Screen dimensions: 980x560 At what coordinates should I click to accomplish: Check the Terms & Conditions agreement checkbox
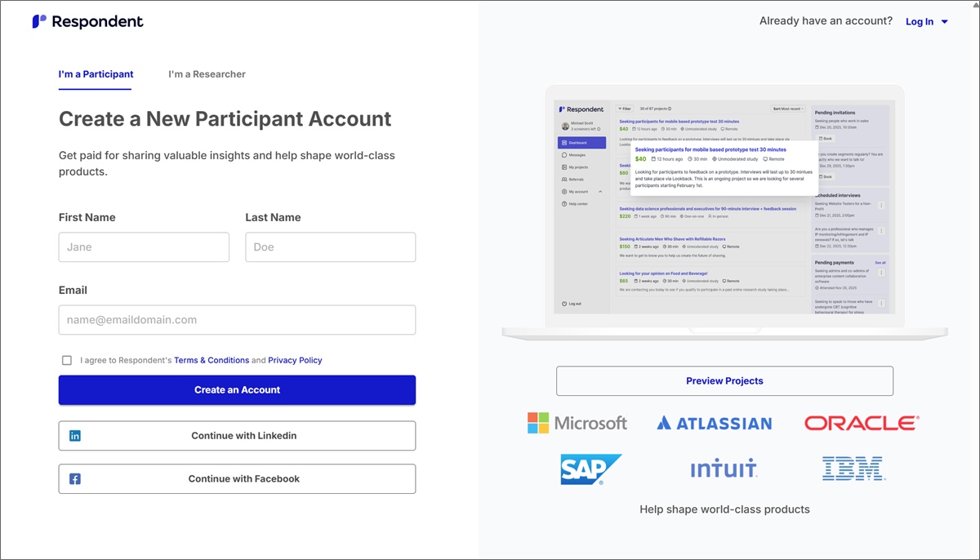pyautogui.click(x=67, y=360)
